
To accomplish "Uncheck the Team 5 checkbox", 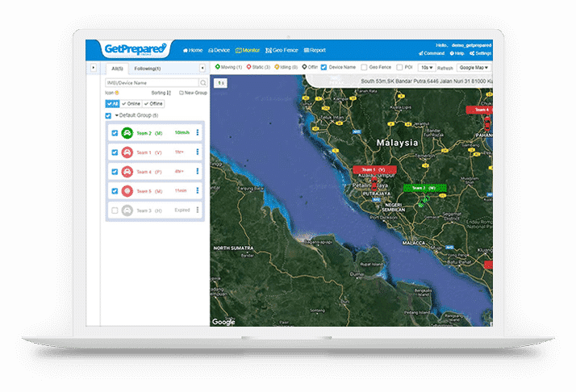I will [115, 191].
